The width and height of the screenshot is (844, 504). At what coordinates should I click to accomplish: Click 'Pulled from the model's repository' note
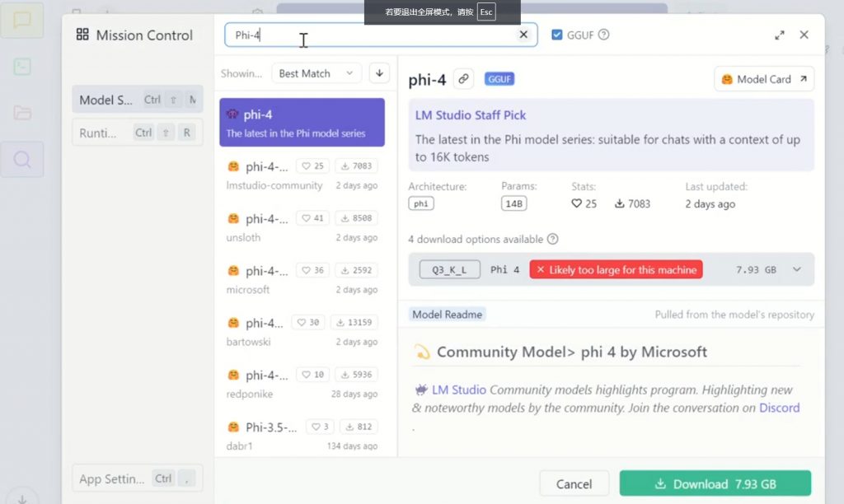click(734, 314)
